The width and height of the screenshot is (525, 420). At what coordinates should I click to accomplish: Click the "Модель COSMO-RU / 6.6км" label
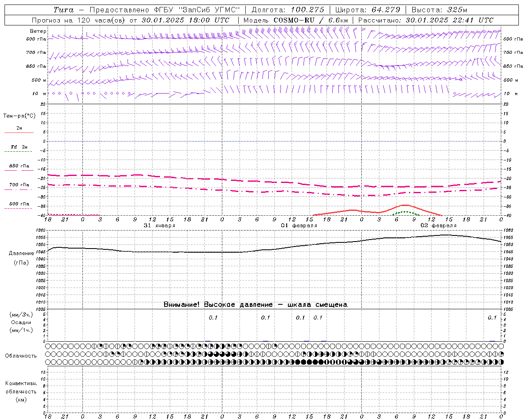coord(296,20)
